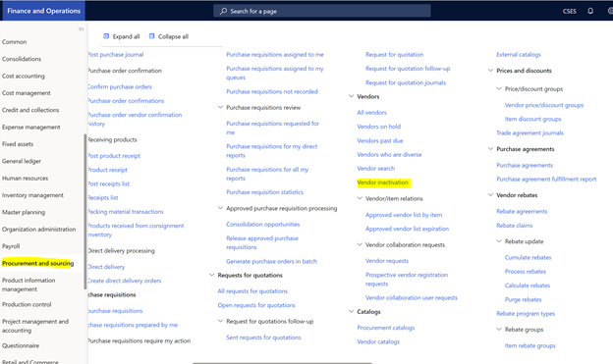Open Master planning module
This screenshot has width=613, height=364.
pyautogui.click(x=24, y=212)
